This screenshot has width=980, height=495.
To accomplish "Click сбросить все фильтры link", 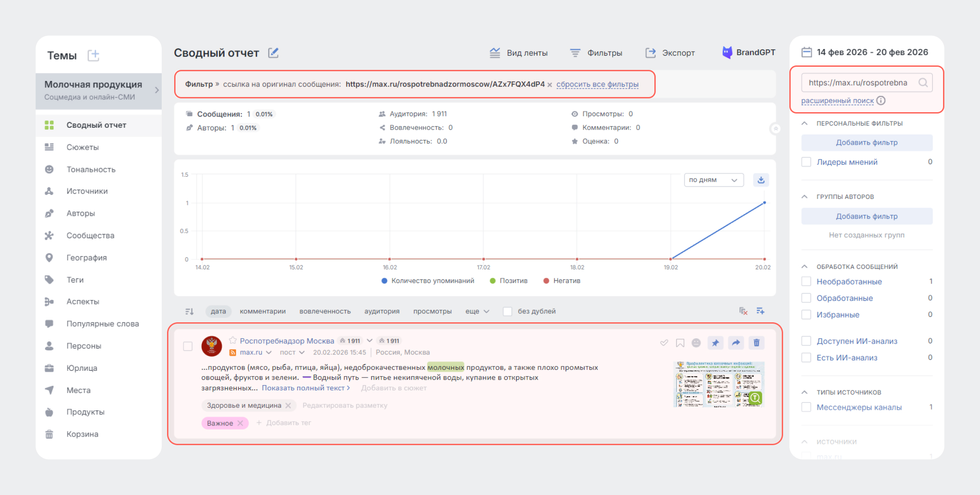I will pos(598,84).
